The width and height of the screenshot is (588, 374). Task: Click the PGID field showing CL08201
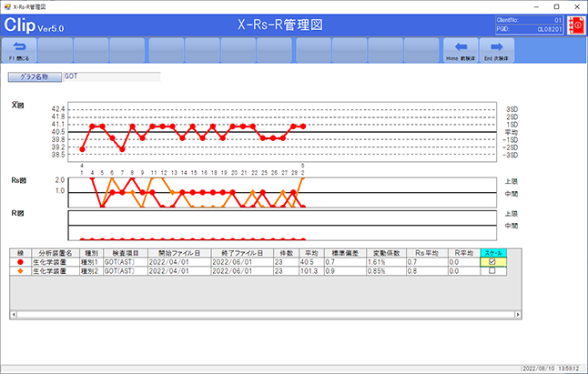pos(529,29)
